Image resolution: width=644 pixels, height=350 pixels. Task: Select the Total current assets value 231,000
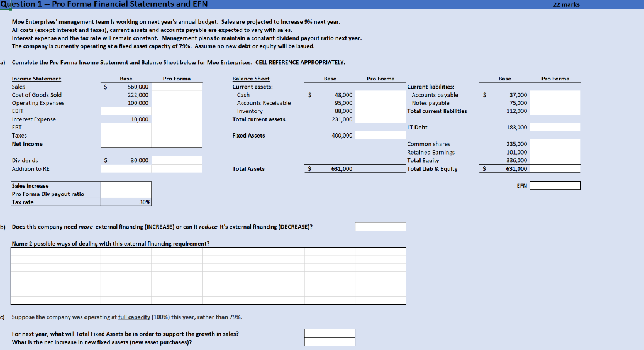click(342, 119)
